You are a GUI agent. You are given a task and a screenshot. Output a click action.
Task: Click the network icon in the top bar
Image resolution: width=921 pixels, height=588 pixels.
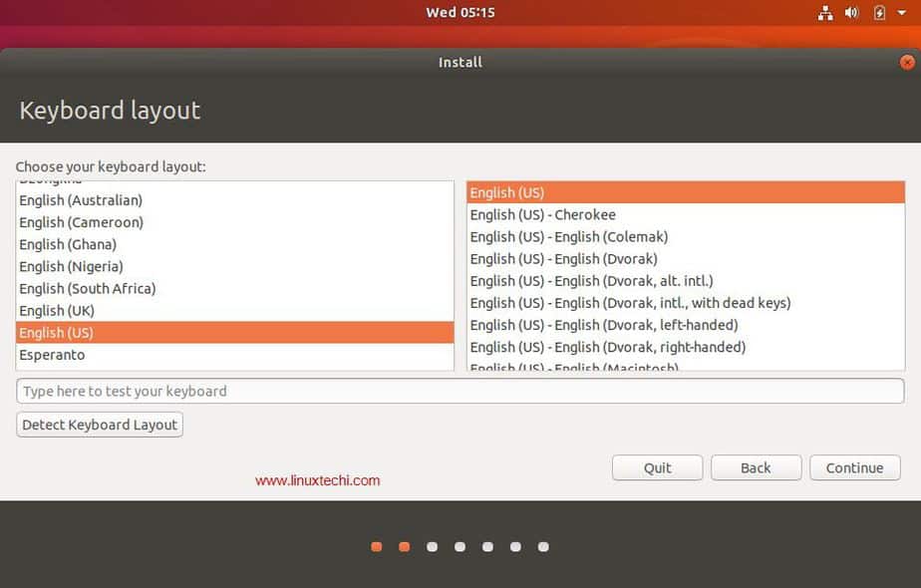pos(824,13)
